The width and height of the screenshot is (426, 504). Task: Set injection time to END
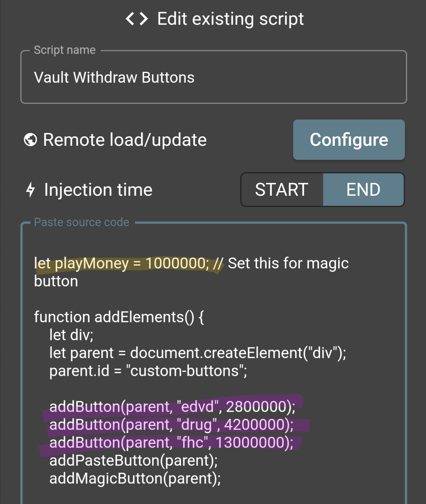[363, 190]
